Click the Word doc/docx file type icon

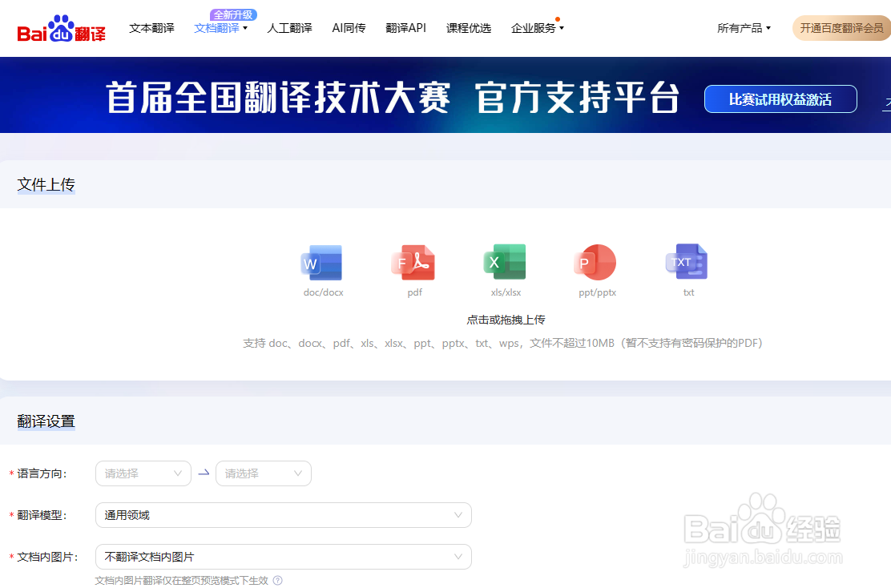[x=322, y=262]
